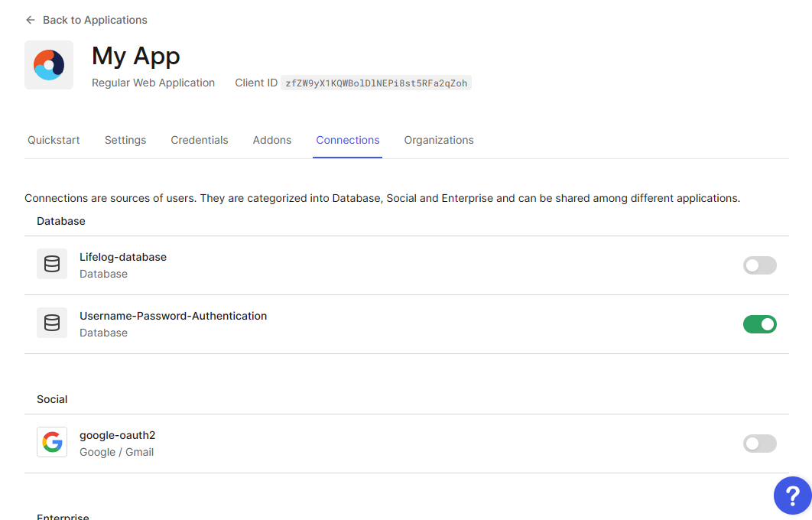The width and height of the screenshot is (812, 520).
Task: Select the Addons tab
Action: point(272,140)
